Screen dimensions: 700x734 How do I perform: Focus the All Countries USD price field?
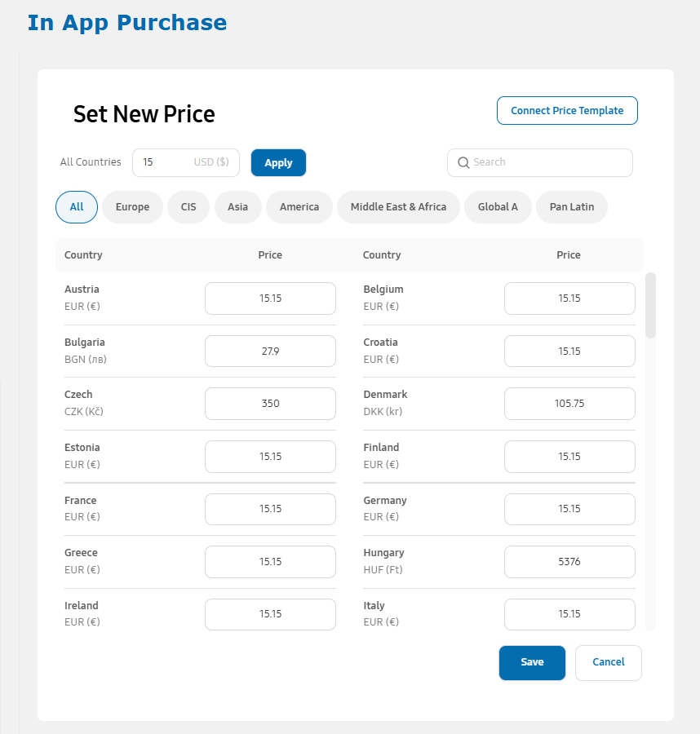(186, 162)
